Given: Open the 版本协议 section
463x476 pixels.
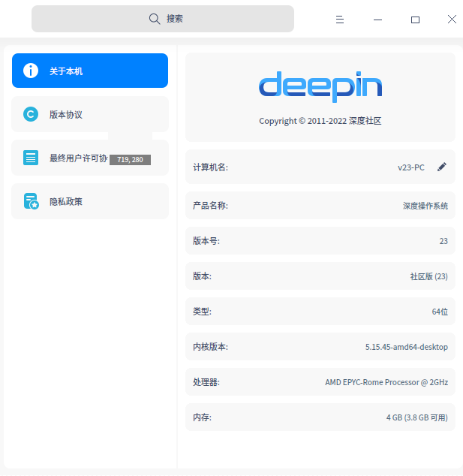Looking at the screenshot, I should 90,114.
